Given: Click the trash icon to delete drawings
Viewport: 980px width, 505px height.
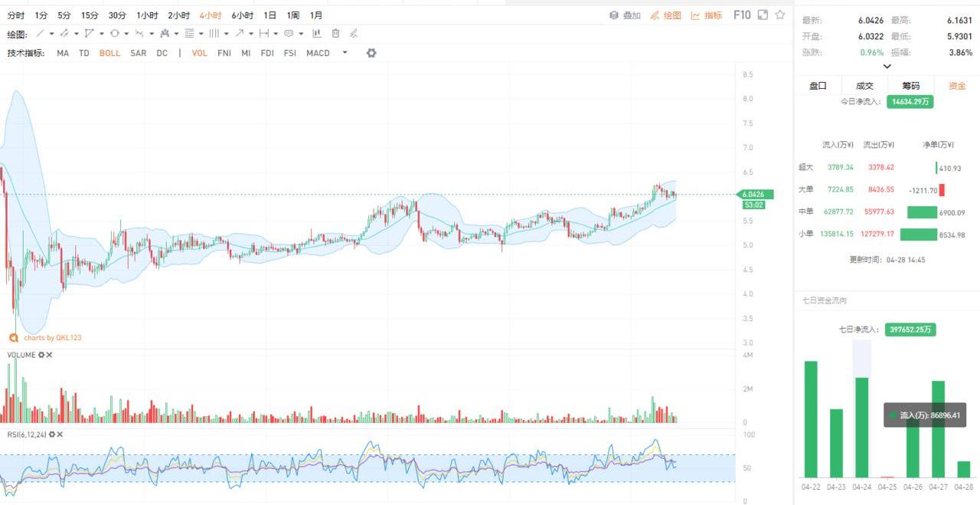Looking at the screenshot, I should [335, 34].
